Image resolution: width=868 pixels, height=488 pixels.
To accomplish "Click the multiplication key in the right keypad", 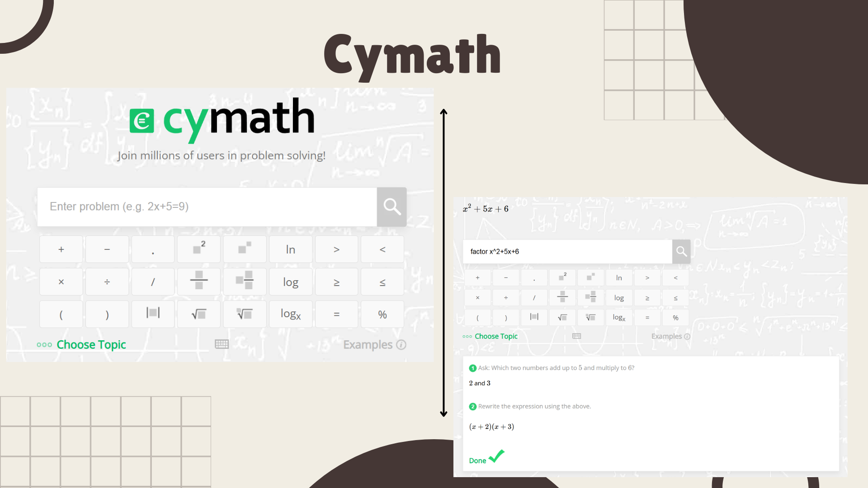I will 477,298.
